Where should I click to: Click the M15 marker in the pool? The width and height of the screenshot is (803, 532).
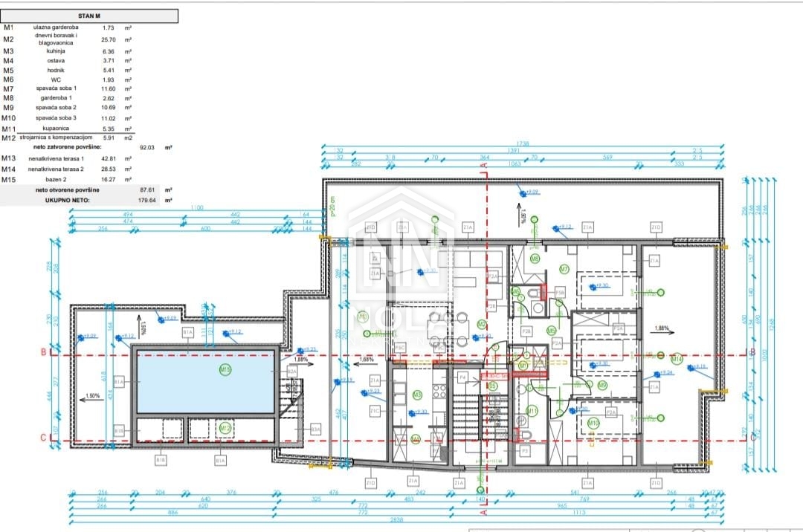tap(225, 369)
